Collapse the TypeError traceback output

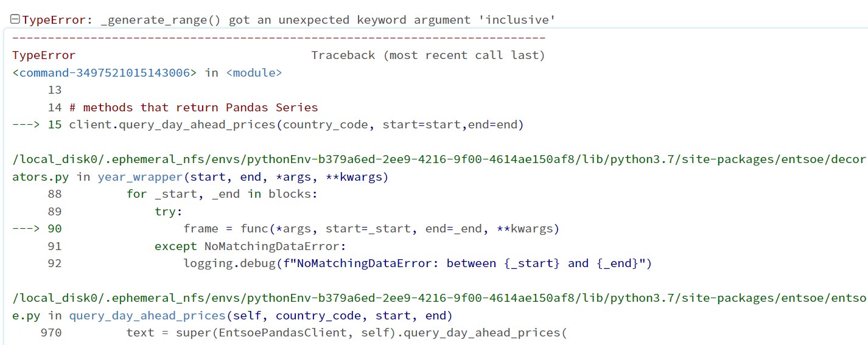coord(15,20)
